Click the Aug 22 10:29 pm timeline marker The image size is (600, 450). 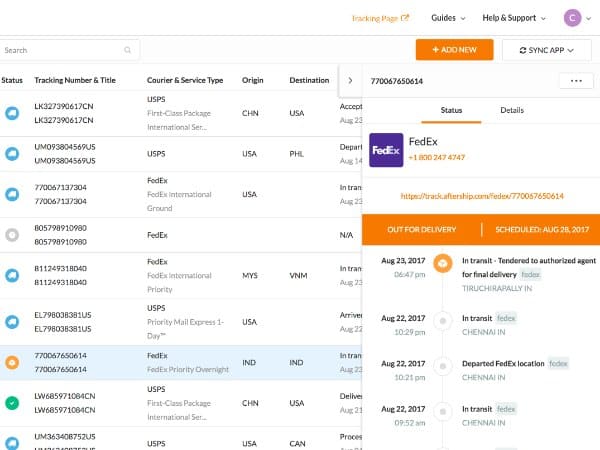point(443,321)
